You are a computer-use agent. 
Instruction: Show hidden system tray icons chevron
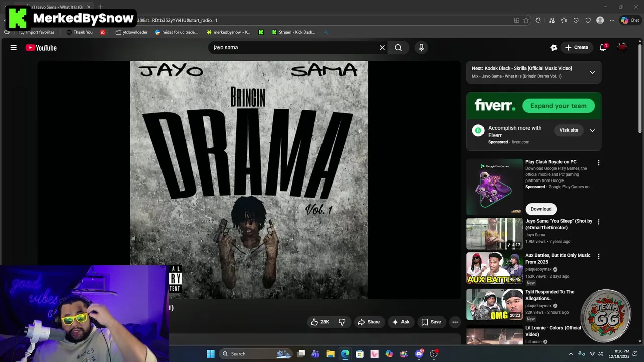click(x=571, y=354)
